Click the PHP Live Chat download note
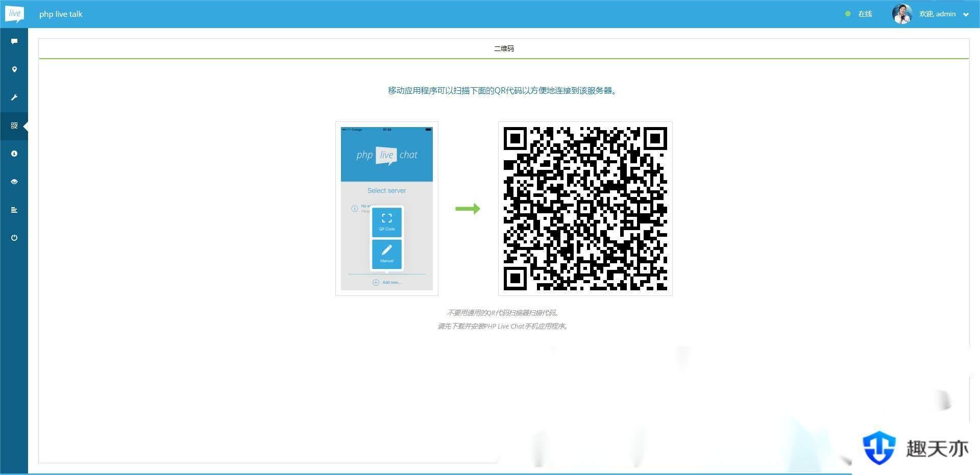980x475 pixels. click(503, 326)
